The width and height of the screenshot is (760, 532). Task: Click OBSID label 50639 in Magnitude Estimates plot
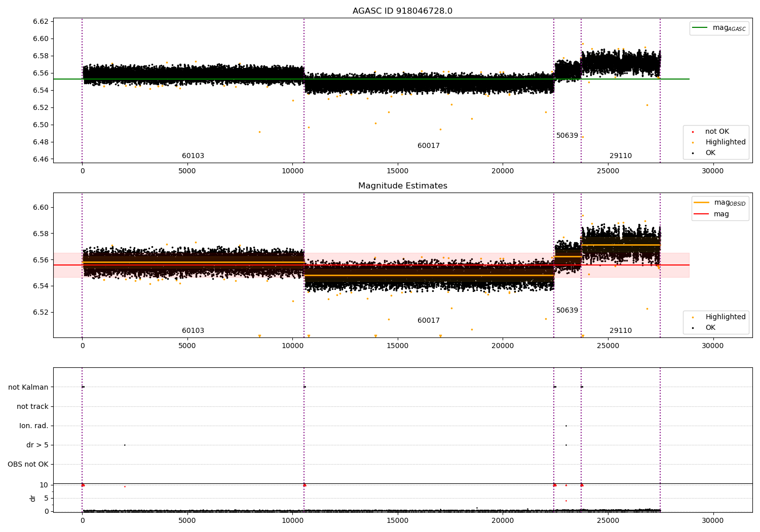tap(567, 311)
